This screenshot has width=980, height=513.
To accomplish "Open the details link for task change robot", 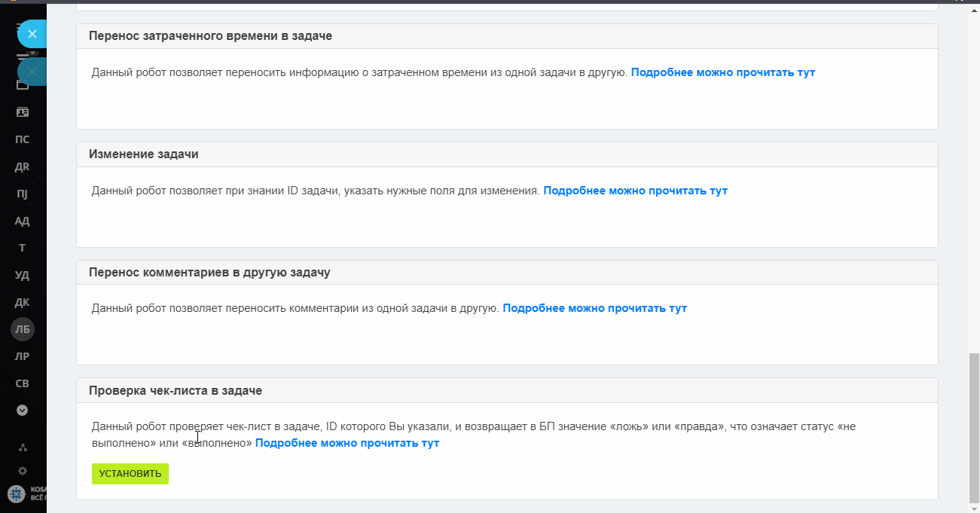I will coord(636,191).
